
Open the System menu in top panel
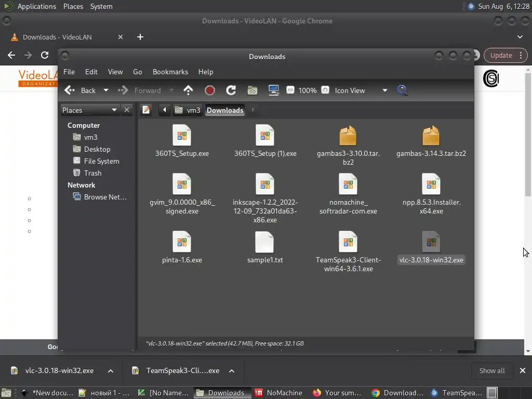pyautogui.click(x=101, y=6)
